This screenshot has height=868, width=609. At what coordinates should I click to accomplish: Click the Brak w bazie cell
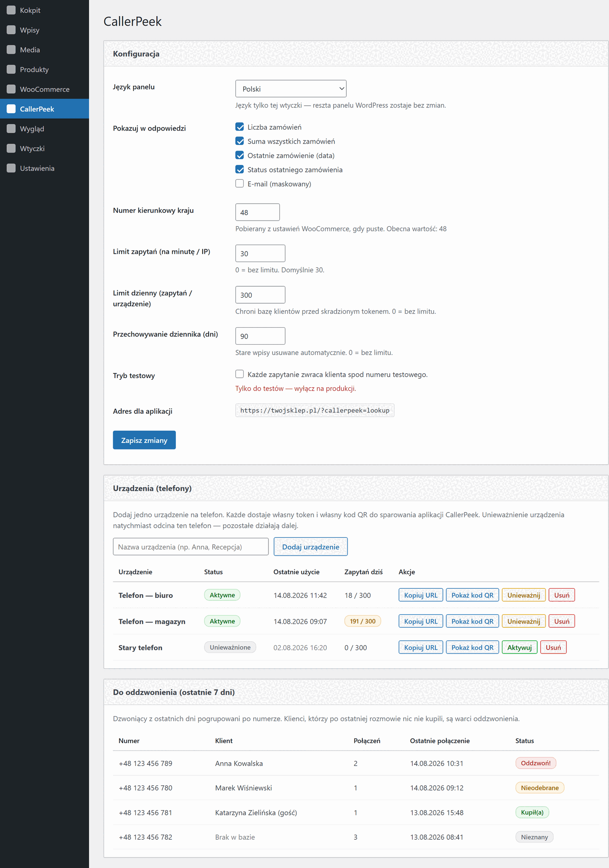235,837
